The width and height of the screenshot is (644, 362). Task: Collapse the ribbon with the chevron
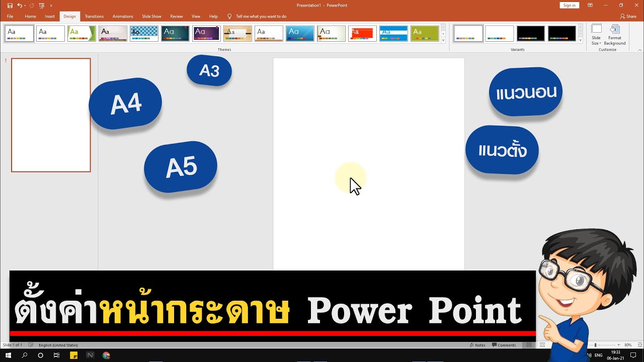(x=639, y=50)
